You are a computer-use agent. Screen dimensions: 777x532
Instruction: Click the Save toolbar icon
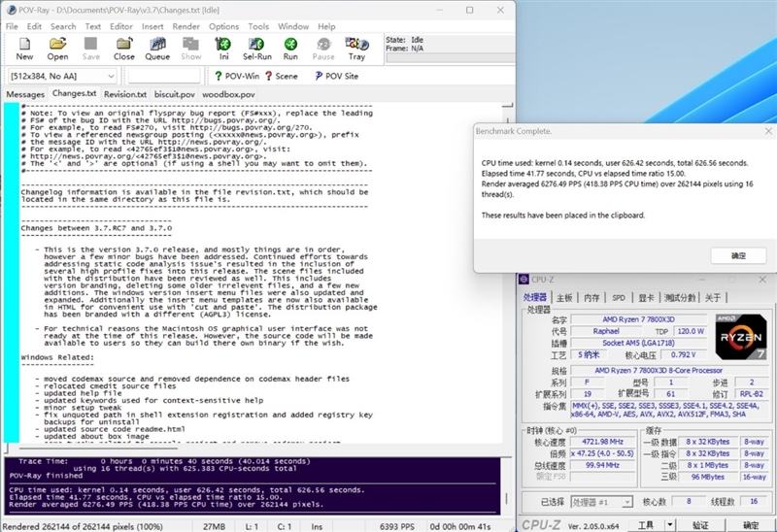coord(90,49)
